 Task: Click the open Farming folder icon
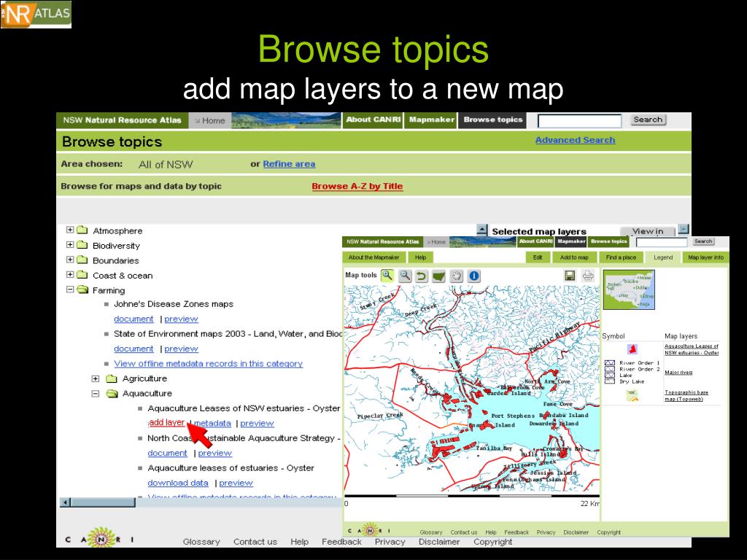coord(83,289)
